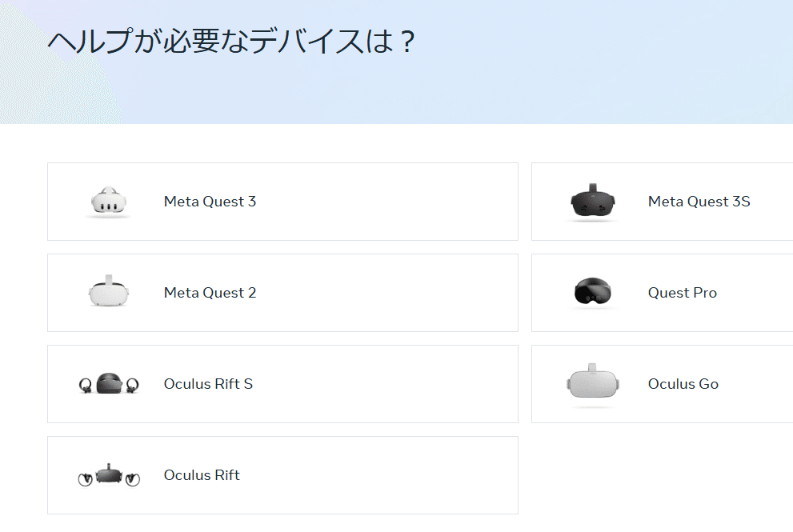Select the Meta Quest 2 device card
793x532 pixels.
pos(282,293)
